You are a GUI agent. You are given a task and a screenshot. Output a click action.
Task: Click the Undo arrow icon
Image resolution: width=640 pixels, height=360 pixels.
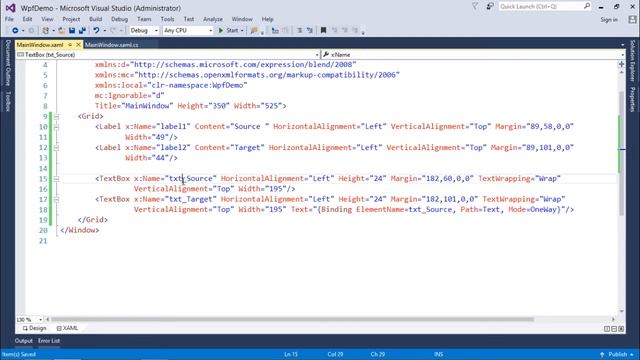coord(96,31)
